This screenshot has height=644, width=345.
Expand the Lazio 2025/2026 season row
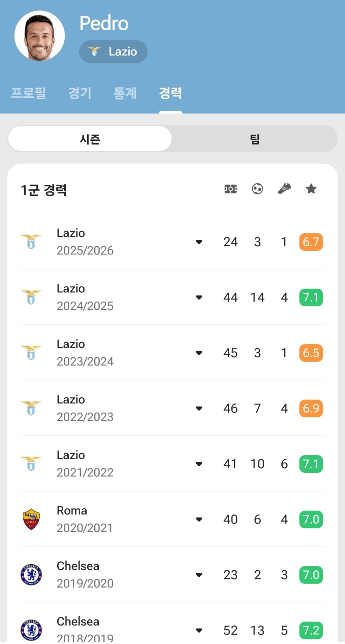199,242
